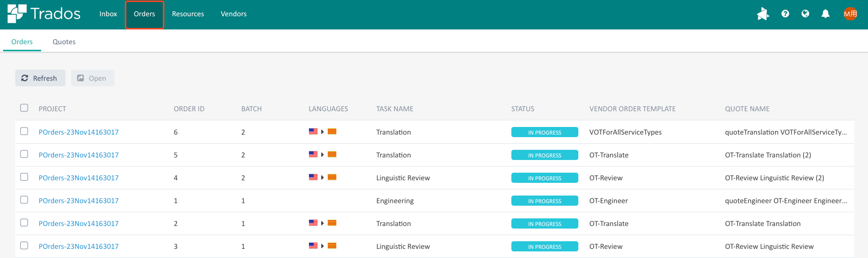
Task: Go to the Vendors section
Action: coord(233,14)
